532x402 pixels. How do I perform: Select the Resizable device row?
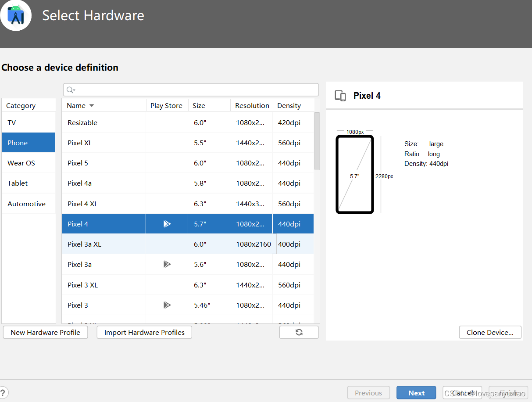(x=188, y=122)
